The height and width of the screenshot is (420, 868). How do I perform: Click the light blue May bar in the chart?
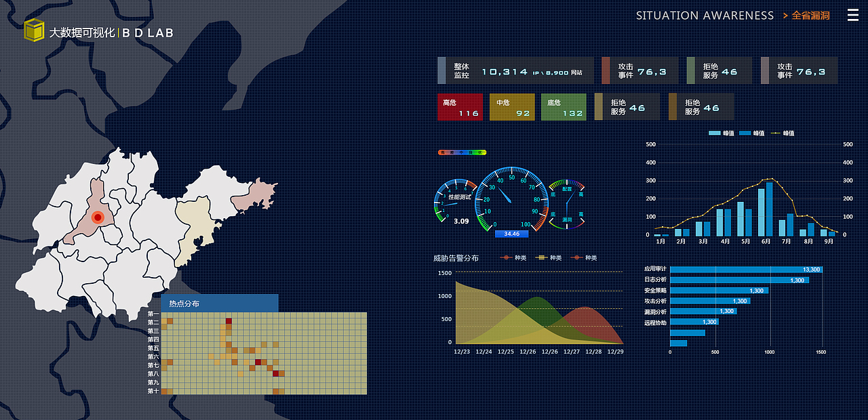pos(741,219)
